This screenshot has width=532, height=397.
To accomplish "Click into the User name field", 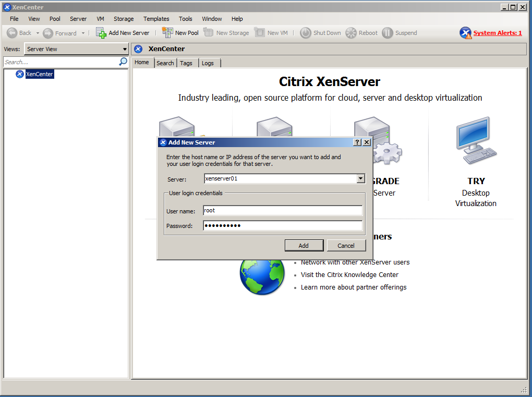I will [283, 211].
